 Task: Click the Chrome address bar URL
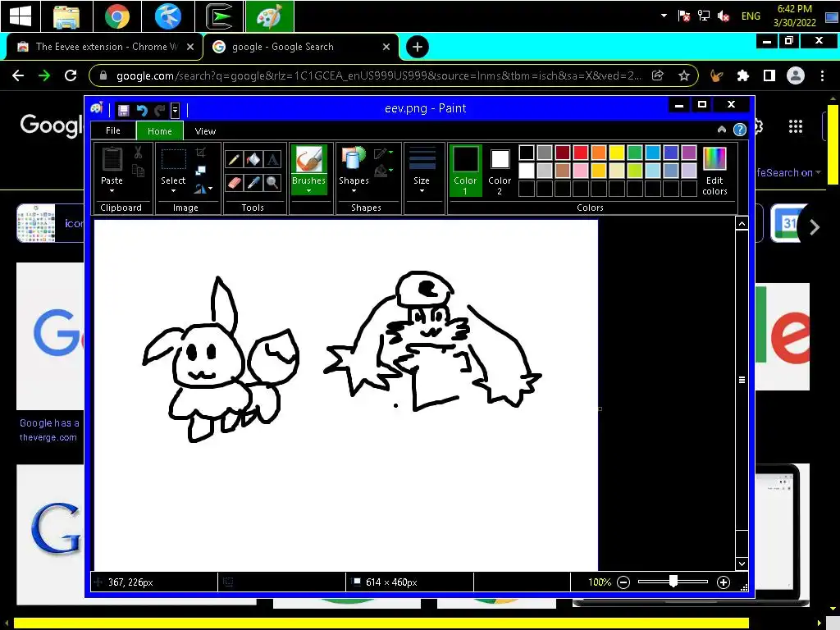pyautogui.click(x=378, y=76)
